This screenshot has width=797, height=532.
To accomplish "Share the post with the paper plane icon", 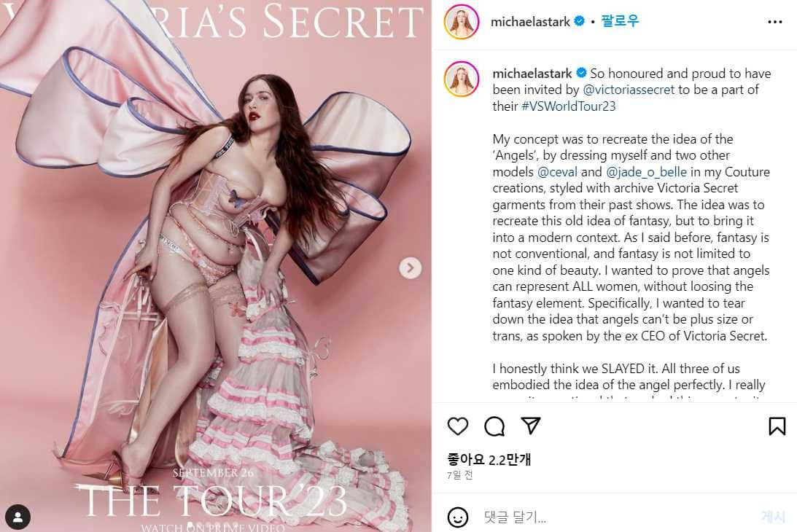I will [531, 426].
